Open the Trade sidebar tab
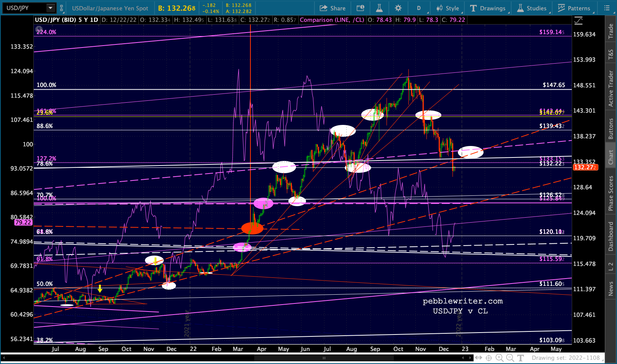Image resolution: width=617 pixels, height=364 pixels. [611, 31]
